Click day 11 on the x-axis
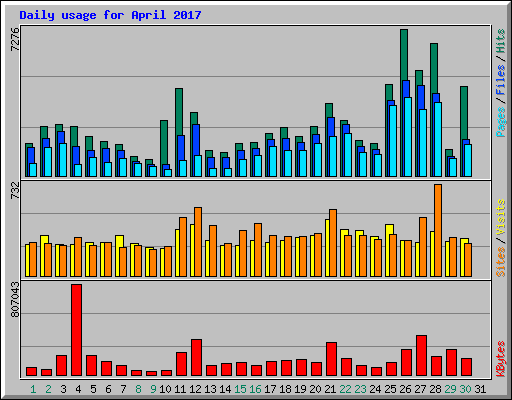This screenshot has height=400, width=512. pos(180,389)
